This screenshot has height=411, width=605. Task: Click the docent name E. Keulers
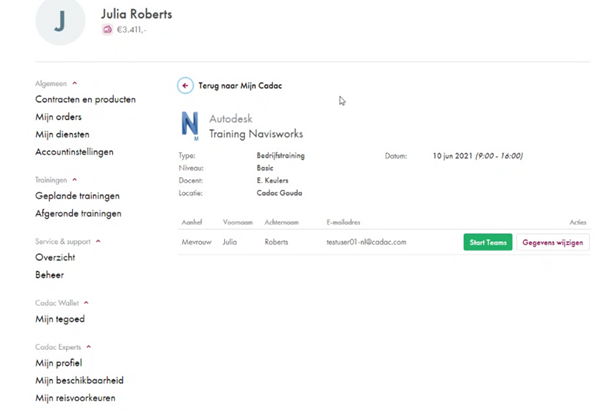pos(272,180)
